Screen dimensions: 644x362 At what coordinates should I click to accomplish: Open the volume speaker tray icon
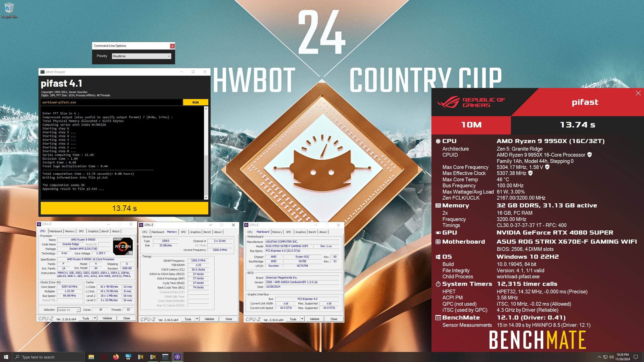click(x=611, y=357)
